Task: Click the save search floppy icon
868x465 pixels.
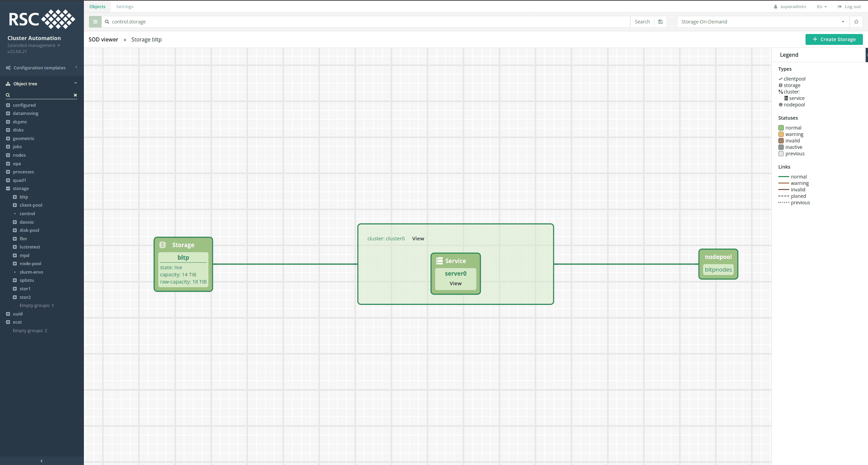Action: (661, 22)
